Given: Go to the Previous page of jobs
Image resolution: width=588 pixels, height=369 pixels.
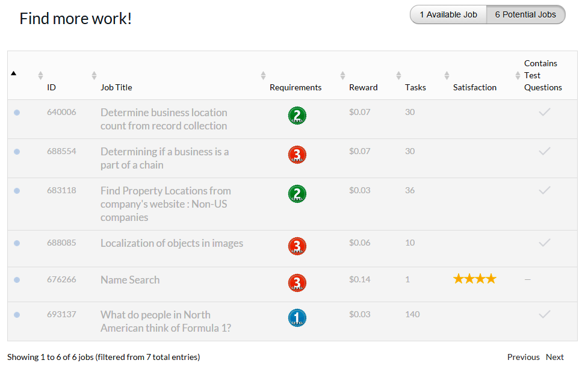Looking at the screenshot, I should click(523, 357).
